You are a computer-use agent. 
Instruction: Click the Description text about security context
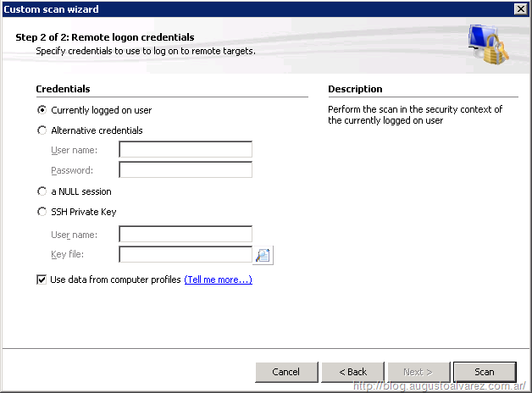pos(415,115)
